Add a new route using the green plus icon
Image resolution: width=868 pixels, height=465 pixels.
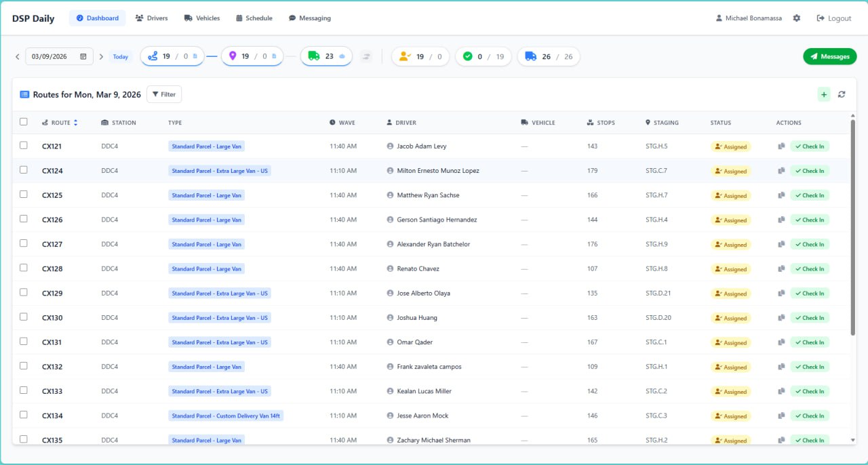(x=823, y=94)
